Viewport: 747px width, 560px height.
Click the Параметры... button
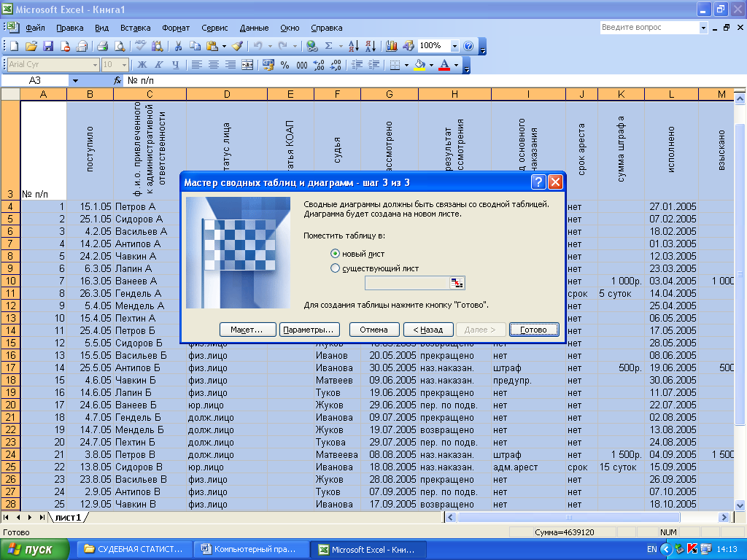pyautogui.click(x=309, y=330)
